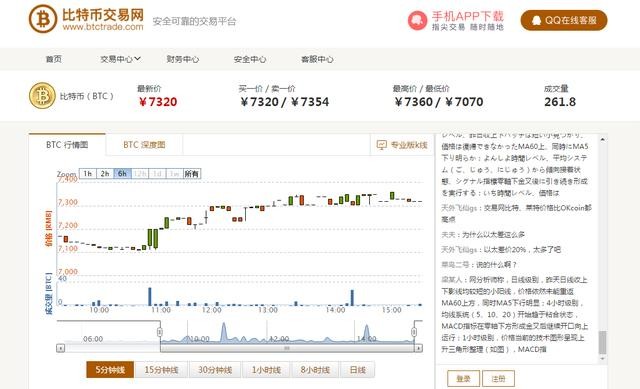This screenshot has width=640, height=389.
Task: Select the 8小时线 interval
Action: tap(315, 370)
